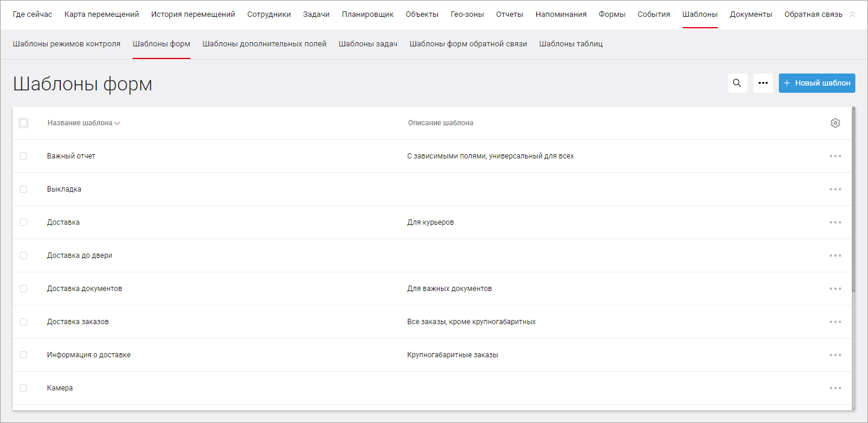This screenshot has height=423, width=868.
Task: Open the Сотрудники section
Action: pos(269,14)
